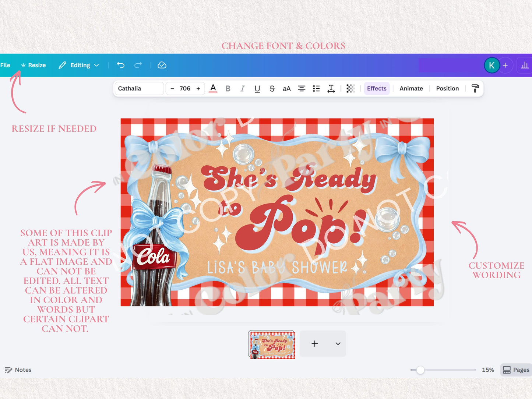Viewport: 532px width, 399px height.
Task: Increase font size with plus button
Action: [x=198, y=88]
